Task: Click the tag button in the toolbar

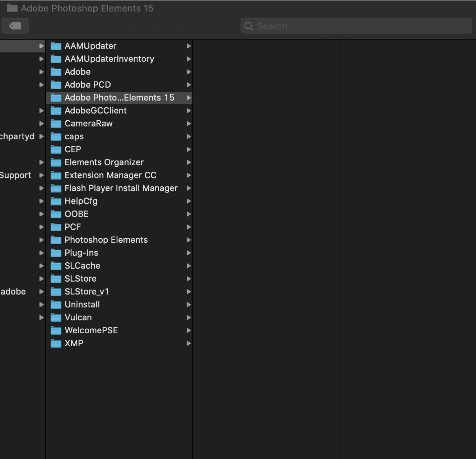Action: click(15, 26)
